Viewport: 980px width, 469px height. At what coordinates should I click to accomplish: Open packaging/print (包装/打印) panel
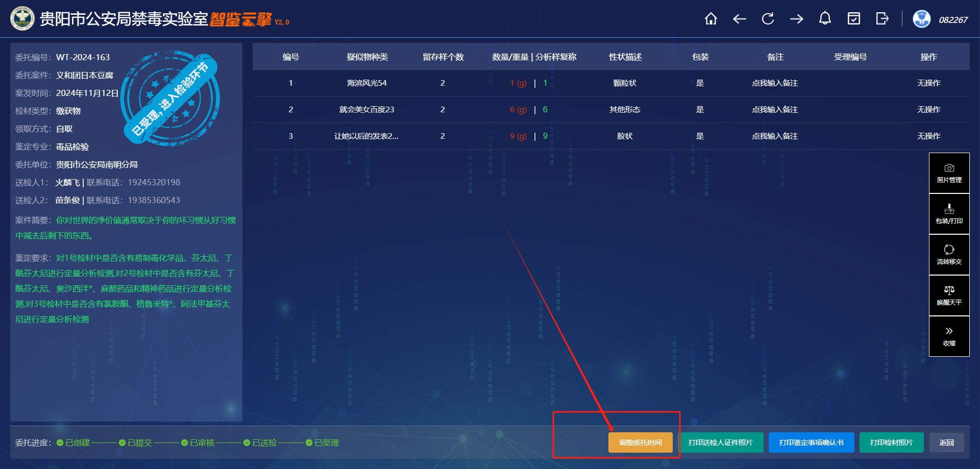[x=949, y=214]
